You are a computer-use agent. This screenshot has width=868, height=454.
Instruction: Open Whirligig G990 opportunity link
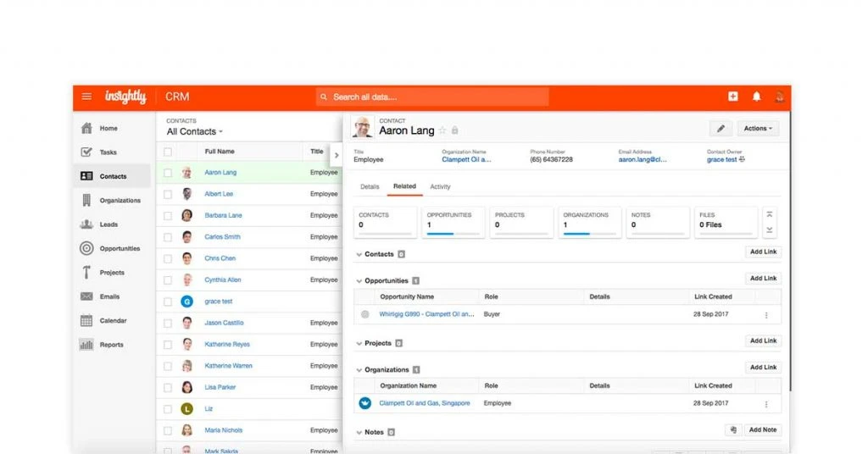426,314
